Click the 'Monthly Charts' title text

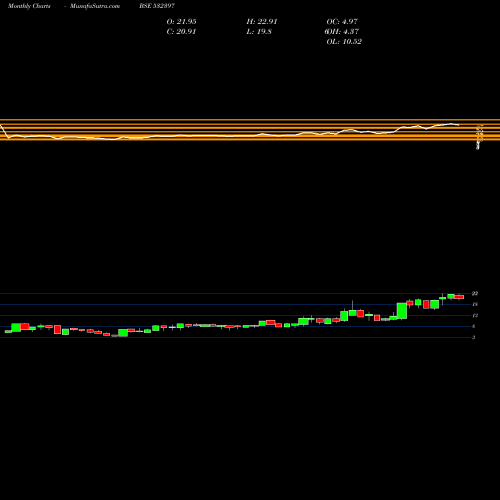click(x=29, y=6)
